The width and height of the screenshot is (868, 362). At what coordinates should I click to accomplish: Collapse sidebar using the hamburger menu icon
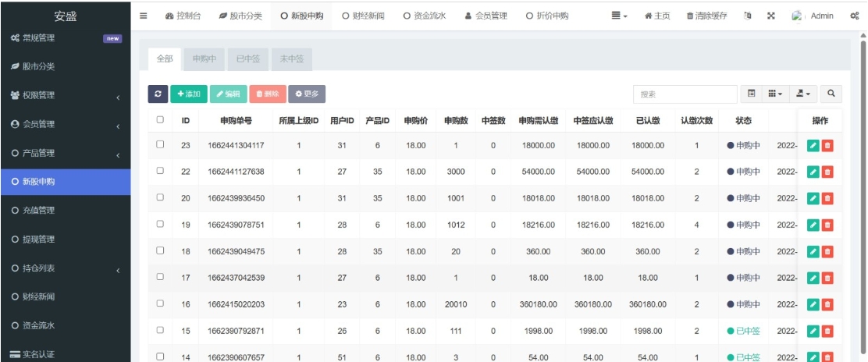(x=144, y=16)
